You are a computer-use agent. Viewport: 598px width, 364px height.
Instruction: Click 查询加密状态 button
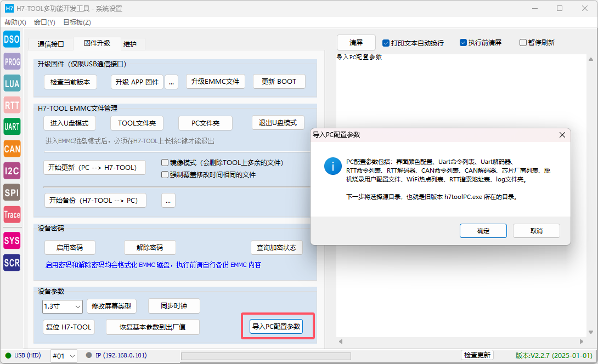(x=277, y=248)
